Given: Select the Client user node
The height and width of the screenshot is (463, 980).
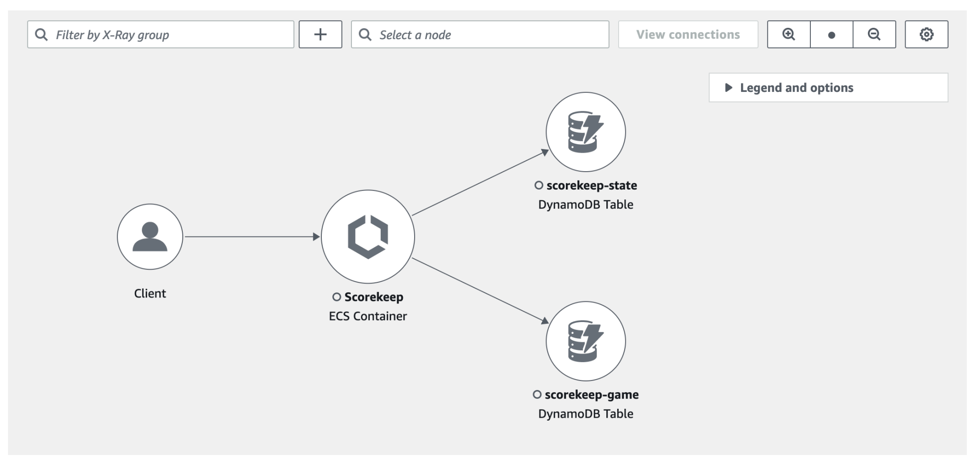Looking at the screenshot, I should coord(150,237).
